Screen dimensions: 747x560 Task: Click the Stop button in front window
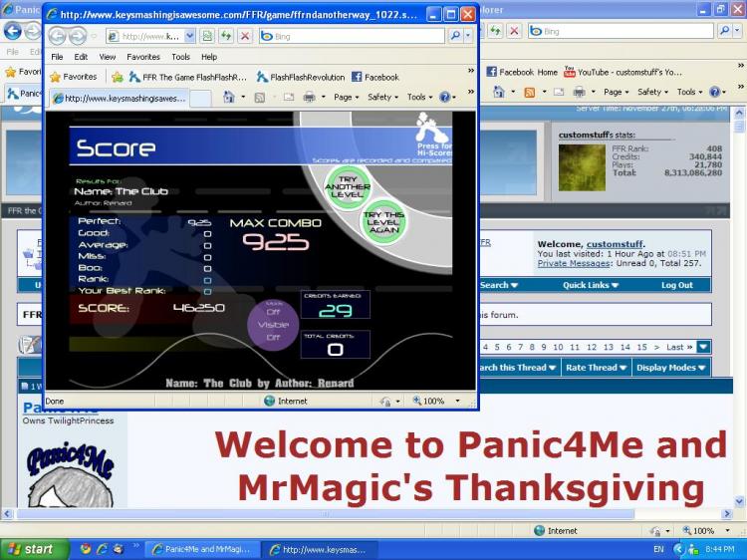244,36
